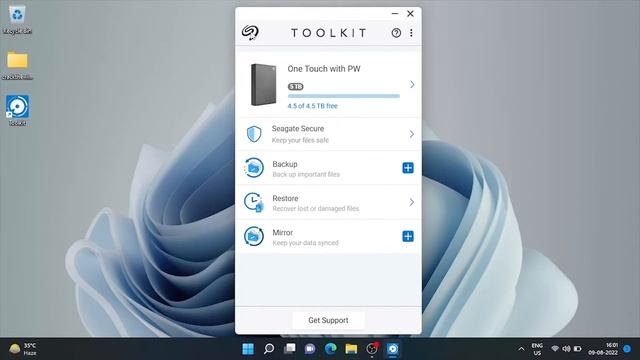Click the battery tray icon
This screenshot has width=640, height=360.
click(577, 349)
